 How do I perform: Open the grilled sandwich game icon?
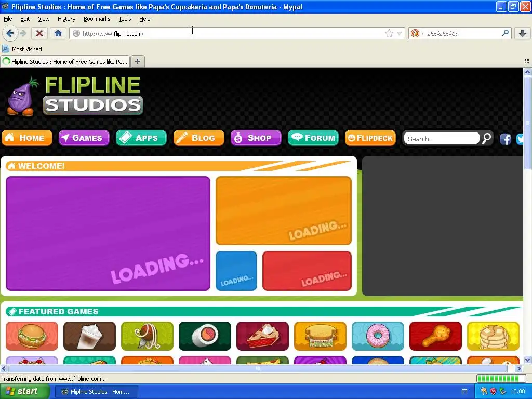320,336
